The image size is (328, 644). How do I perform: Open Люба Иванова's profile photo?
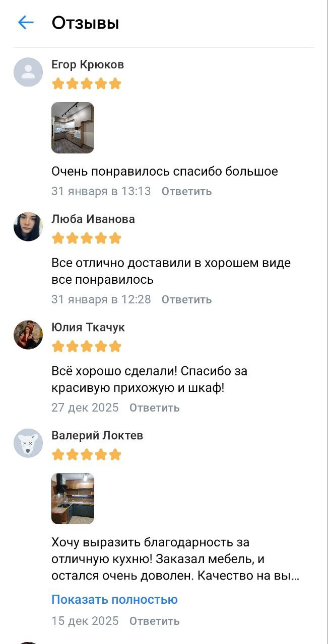(28, 226)
